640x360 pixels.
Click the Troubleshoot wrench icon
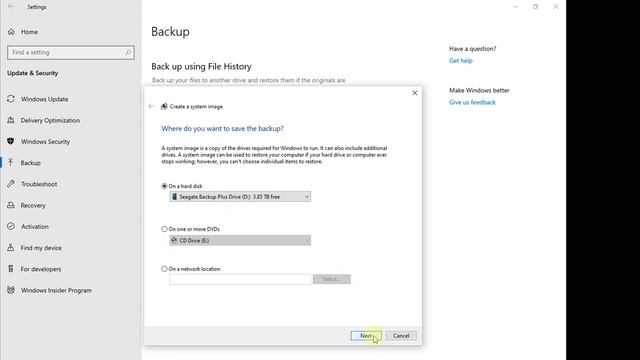11,184
